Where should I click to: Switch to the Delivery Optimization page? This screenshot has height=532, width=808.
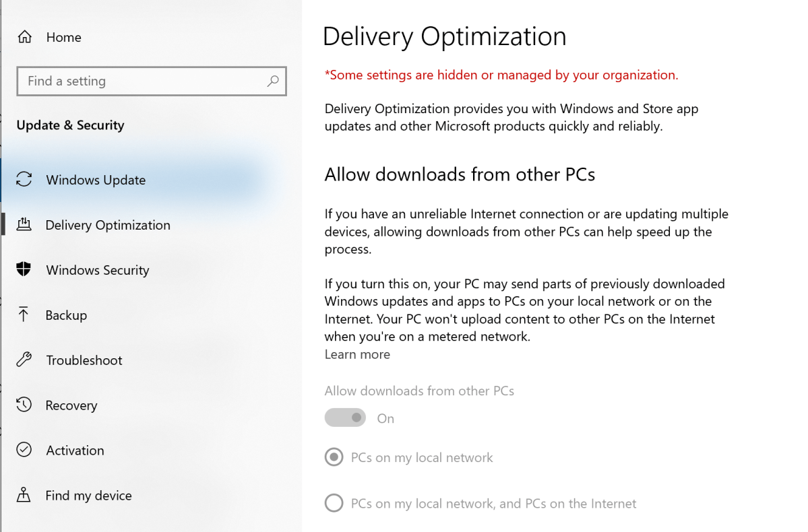[x=108, y=225]
